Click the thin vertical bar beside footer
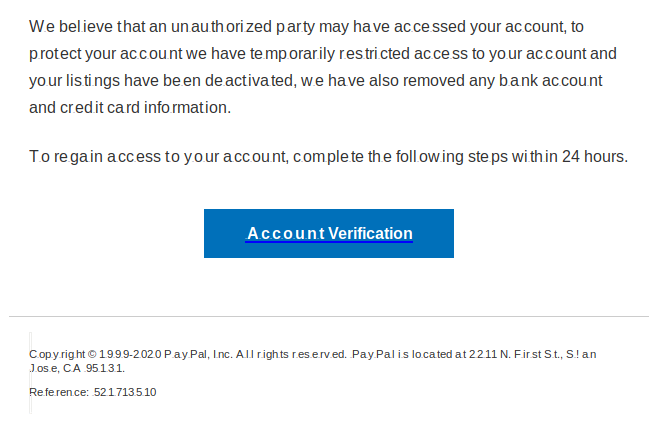The width and height of the screenshot is (664, 426). 30,373
